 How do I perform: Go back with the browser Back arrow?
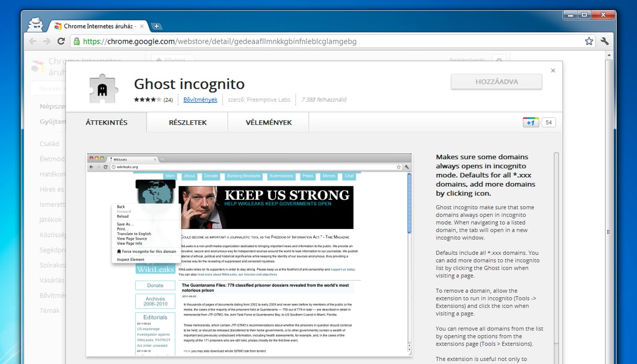point(33,41)
